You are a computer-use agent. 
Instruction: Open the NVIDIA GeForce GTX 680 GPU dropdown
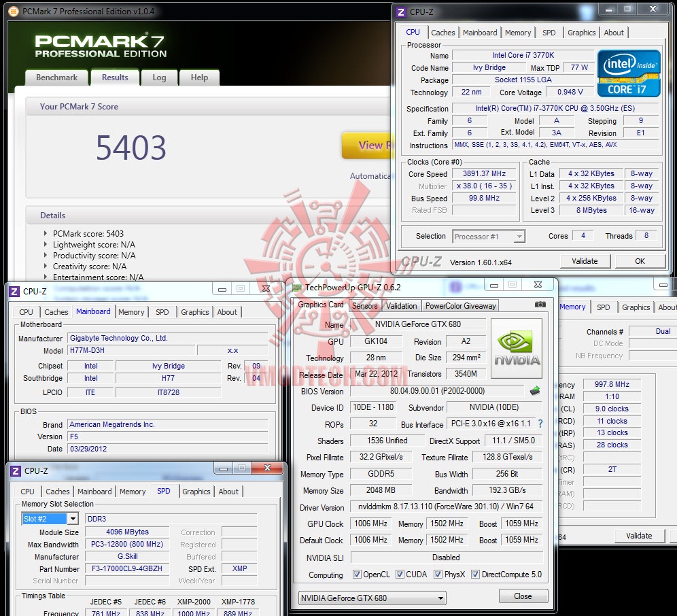click(440, 598)
